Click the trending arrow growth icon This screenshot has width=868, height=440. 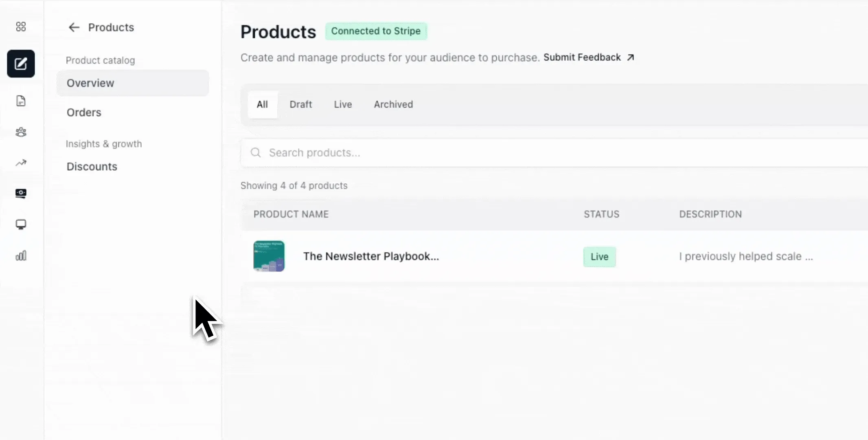click(x=21, y=163)
